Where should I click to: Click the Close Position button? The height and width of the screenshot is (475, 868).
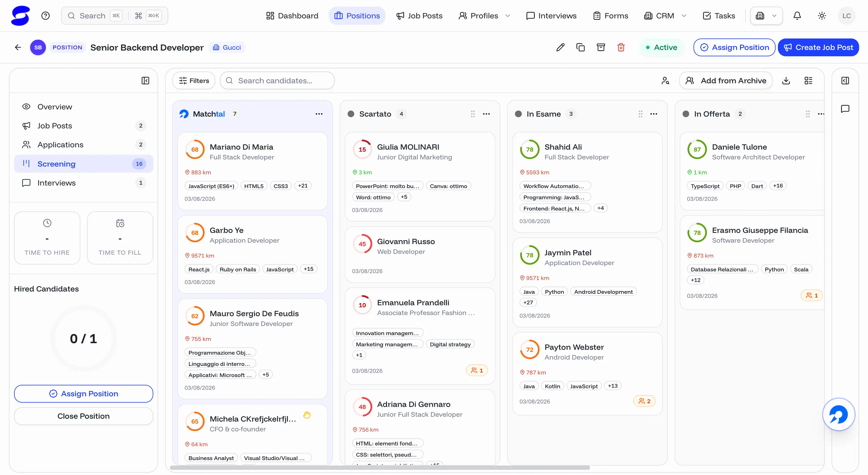[84, 416]
